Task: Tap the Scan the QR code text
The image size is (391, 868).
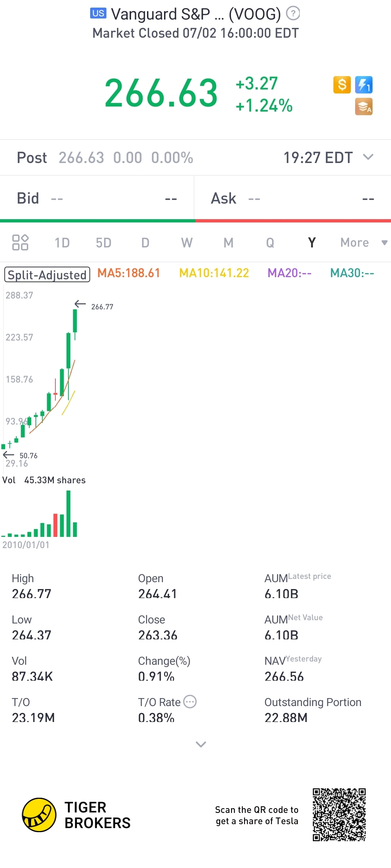Action: pyautogui.click(x=257, y=815)
